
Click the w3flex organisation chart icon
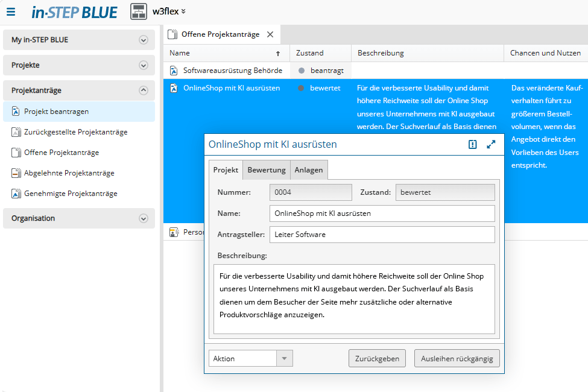coord(139,11)
